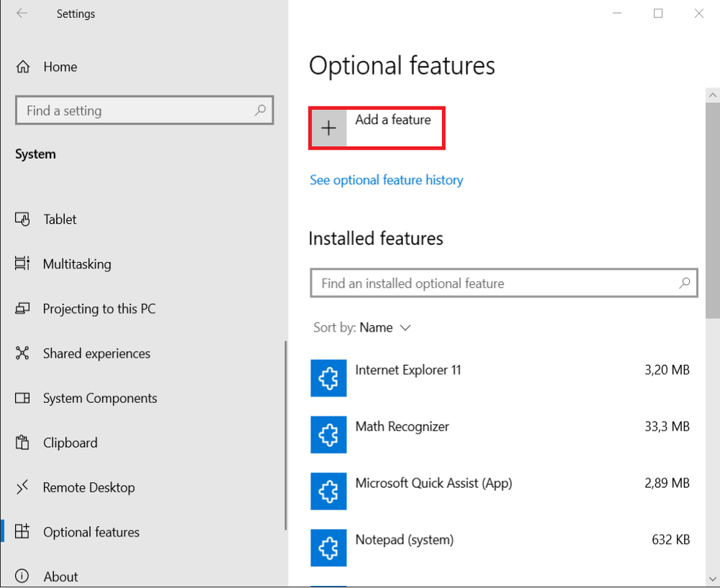Click the scrollbar down arrow

(x=713, y=579)
